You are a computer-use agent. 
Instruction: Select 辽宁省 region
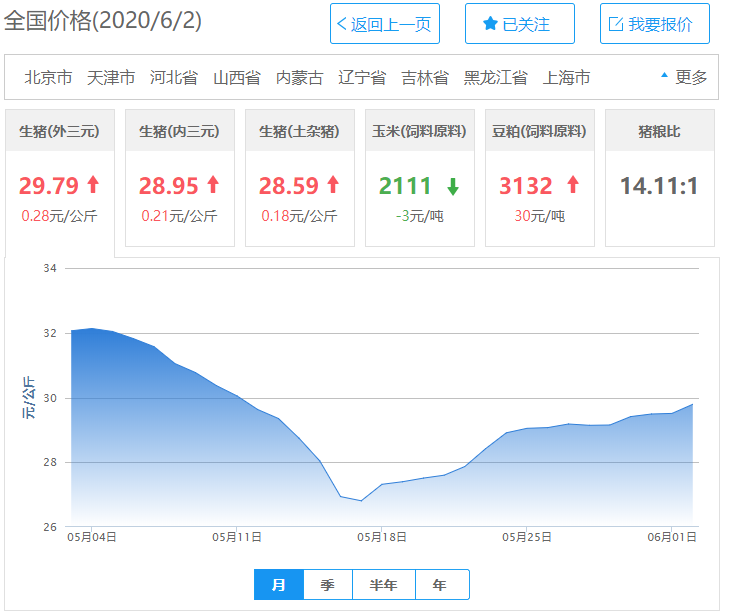[362, 77]
